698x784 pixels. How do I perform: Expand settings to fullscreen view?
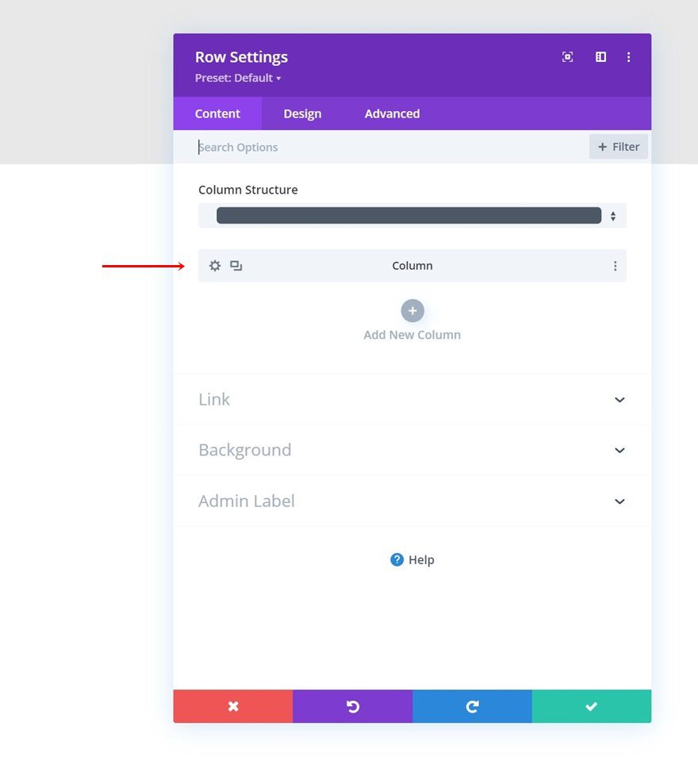pos(567,56)
